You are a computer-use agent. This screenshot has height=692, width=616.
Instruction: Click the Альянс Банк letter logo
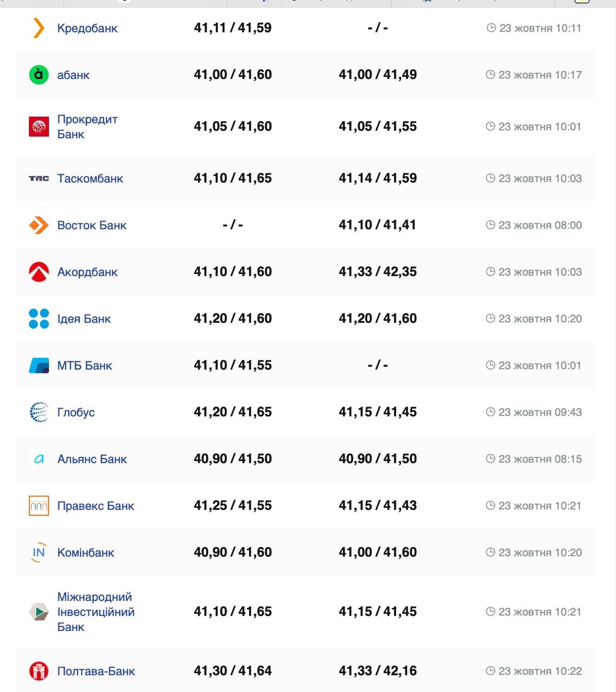38,459
